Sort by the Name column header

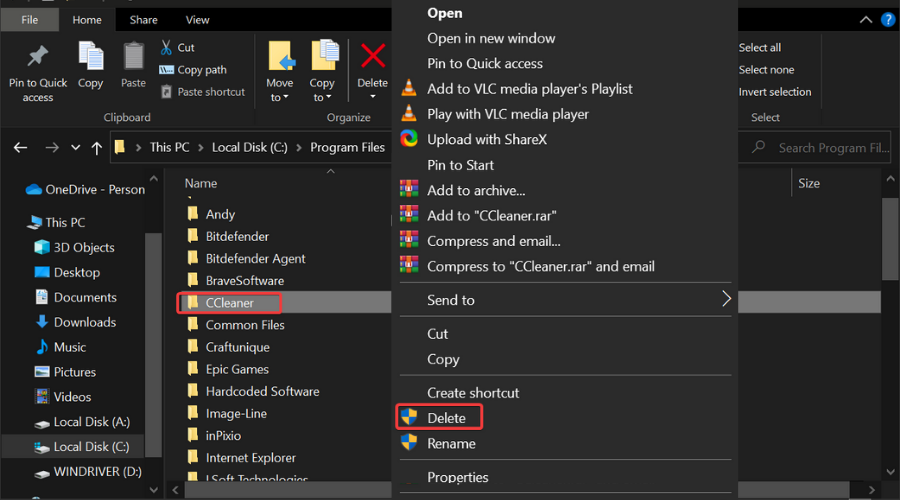pos(201,184)
